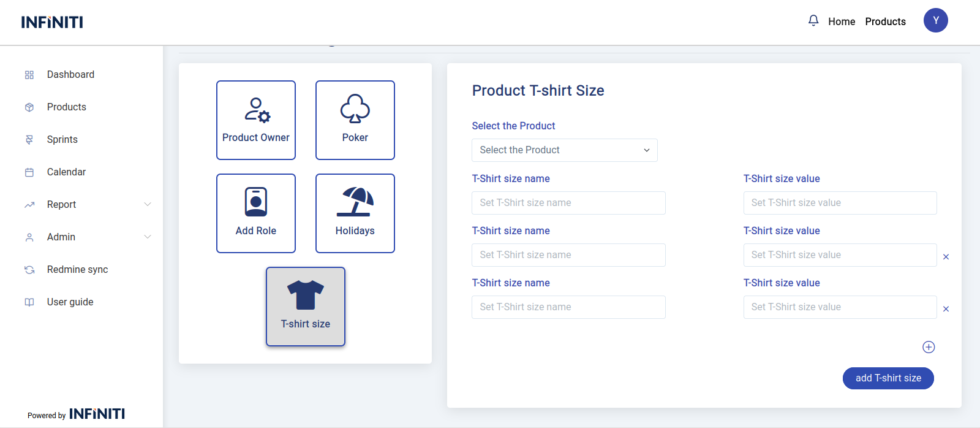The width and height of the screenshot is (980, 428).
Task: Open the user avatar Y menu
Action: (935, 21)
